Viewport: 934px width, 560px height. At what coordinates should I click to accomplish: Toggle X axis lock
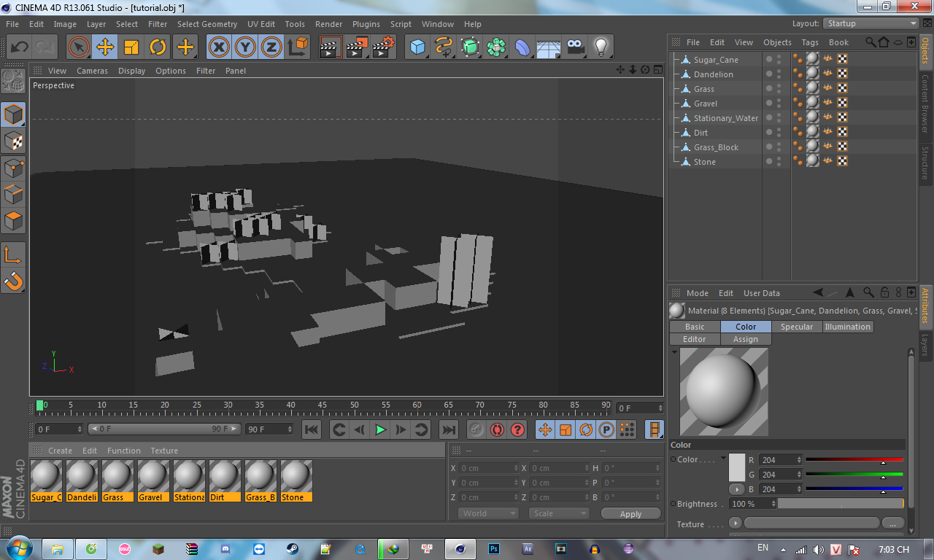click(219, 47)
